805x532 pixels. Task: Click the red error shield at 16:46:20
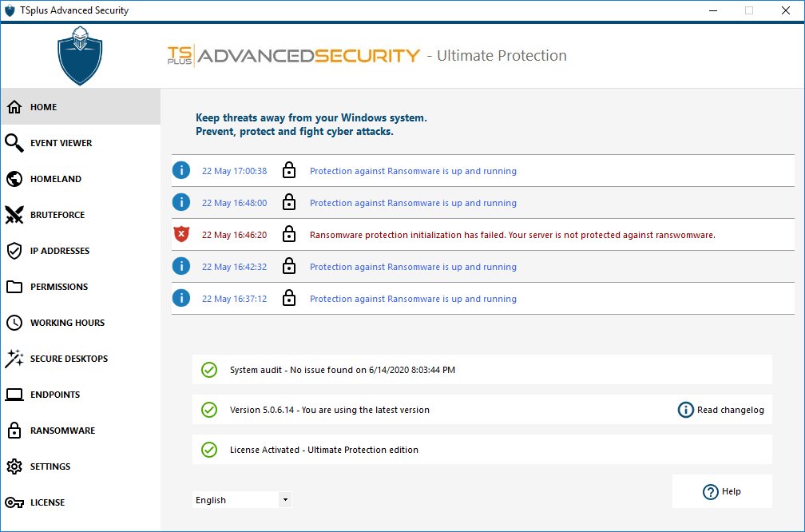(181, 234)
